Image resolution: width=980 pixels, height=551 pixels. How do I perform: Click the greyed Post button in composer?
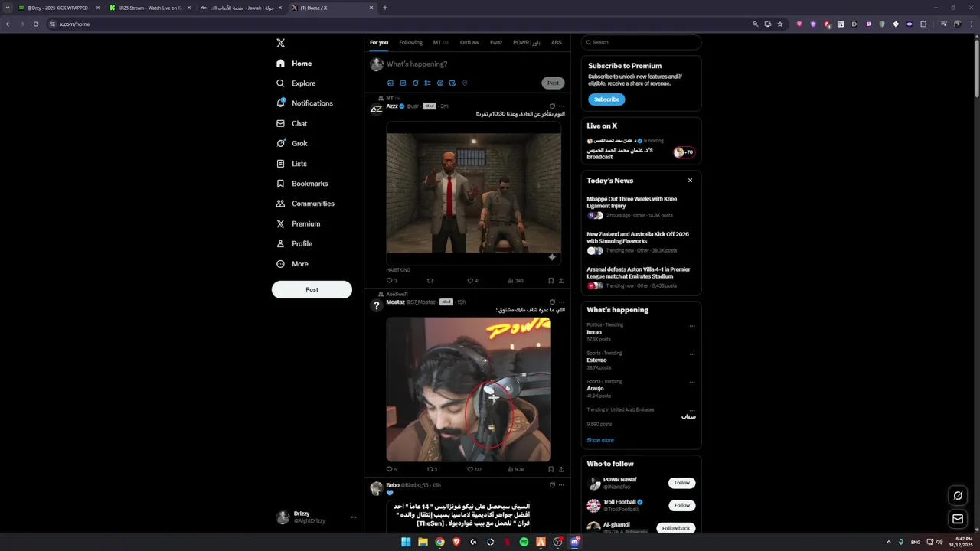[553, 83]
